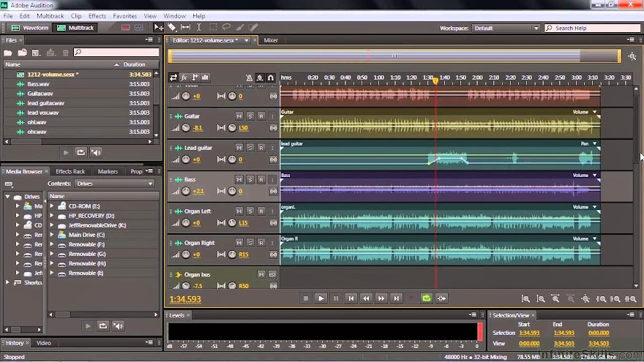This screenshot has width=644, height=362.
Task: Open the Contents Drives dropdown
Action: point(114,184)
